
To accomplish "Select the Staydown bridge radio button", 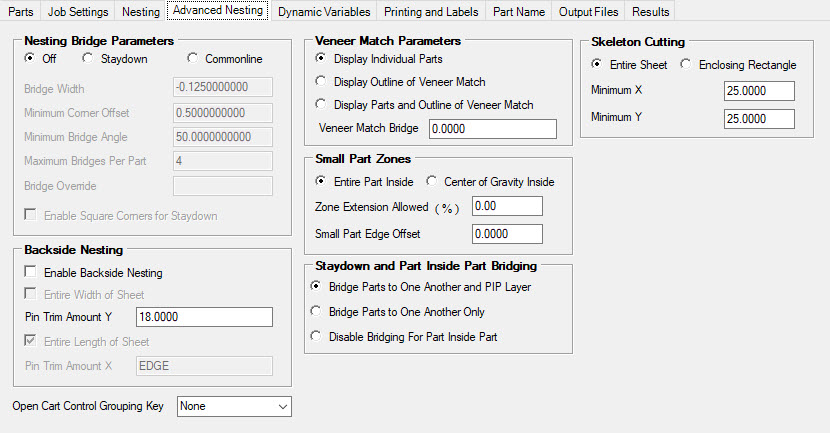I will click(x=88, y=59).
